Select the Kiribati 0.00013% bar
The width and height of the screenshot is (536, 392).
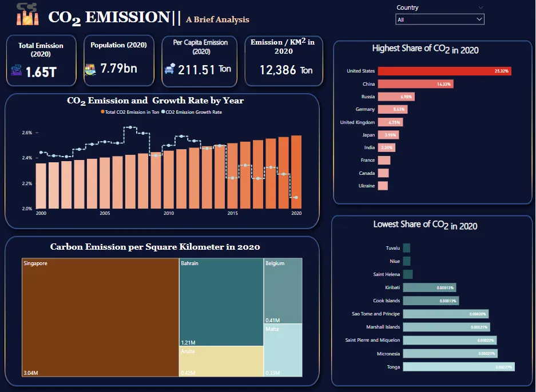(x=430, y=287)
